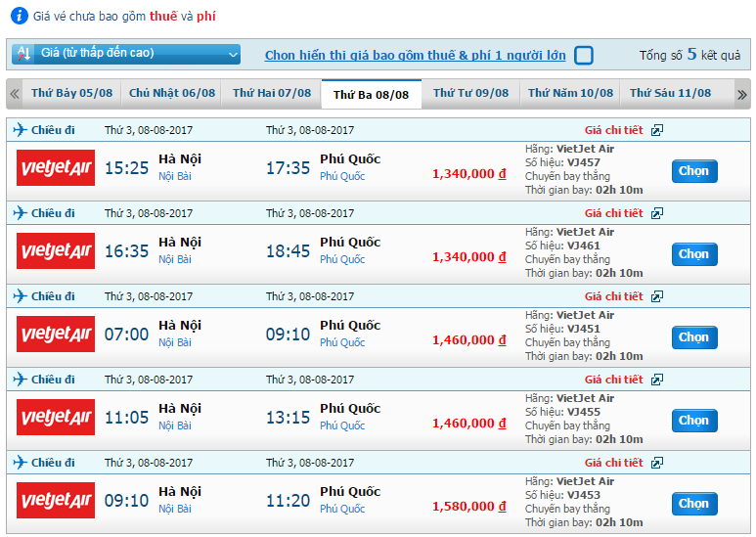The height and width of the screenshot is (537, 756).
Task: Click the 1,580,000 đ price
Action: (469, 506)
